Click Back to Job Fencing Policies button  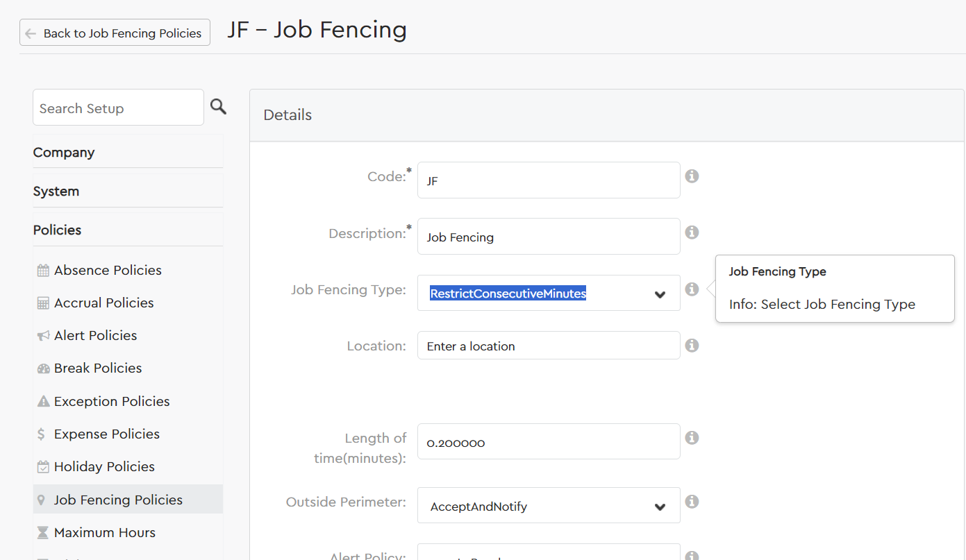click(x=115, y=33)
